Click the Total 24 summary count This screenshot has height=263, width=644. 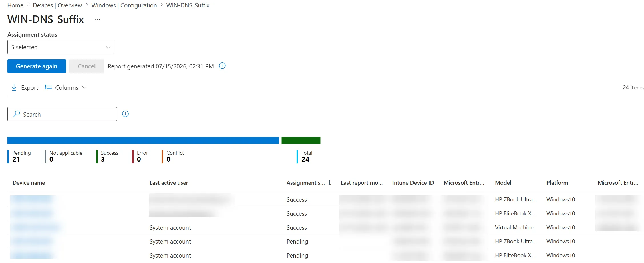coord(305,156)
